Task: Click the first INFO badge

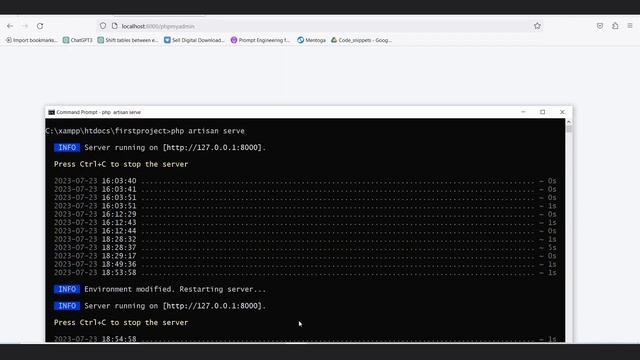Action: click(x=67, y=148)
